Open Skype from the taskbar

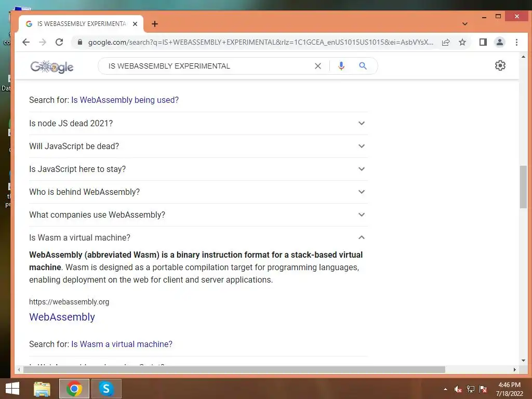106,389
